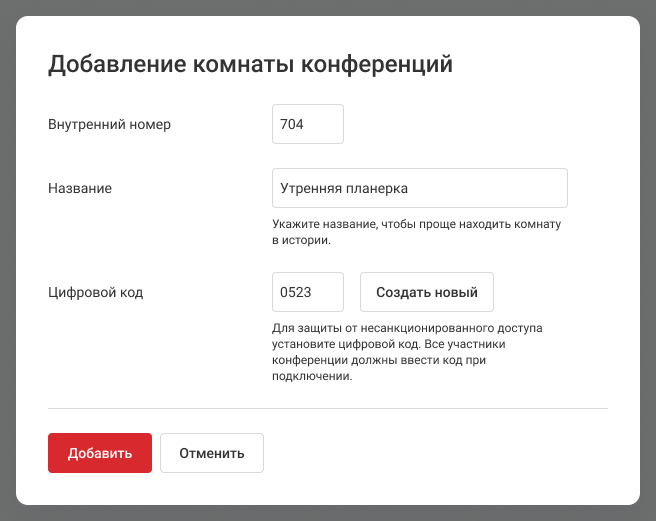Click the hint line ending with подключении

tap(312, 377)
